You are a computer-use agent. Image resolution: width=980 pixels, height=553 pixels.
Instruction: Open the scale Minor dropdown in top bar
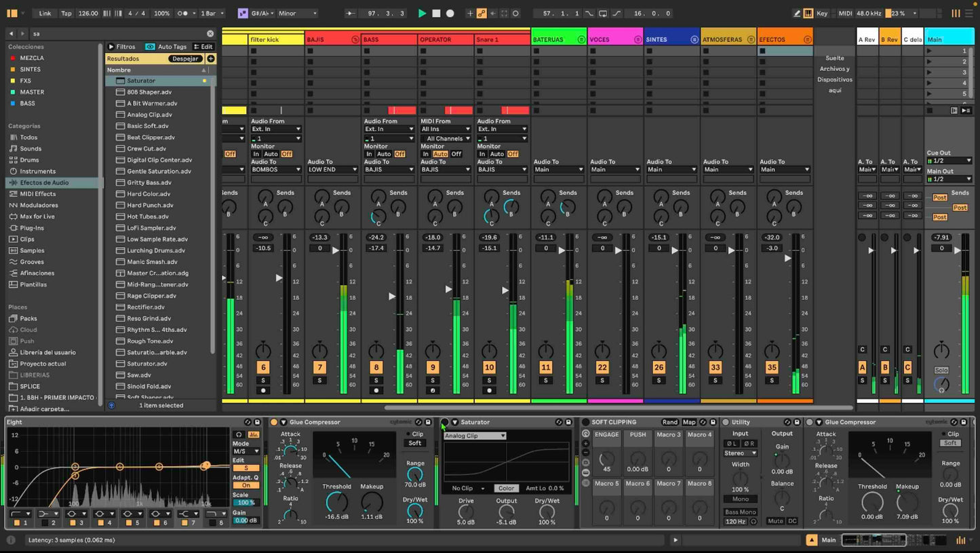tap(297, 14)
